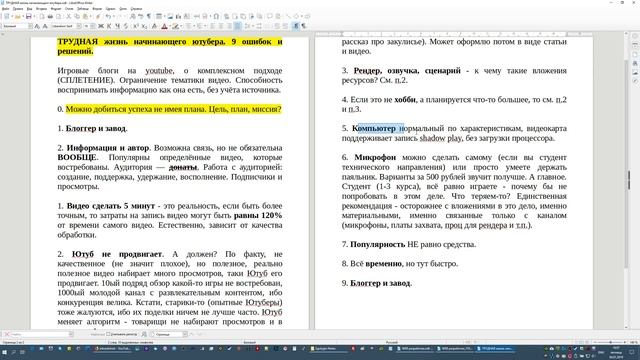This screenshot has height=360, width=640.
Task: Open the Undo history dropdown arrow
Action: [113, 16]
